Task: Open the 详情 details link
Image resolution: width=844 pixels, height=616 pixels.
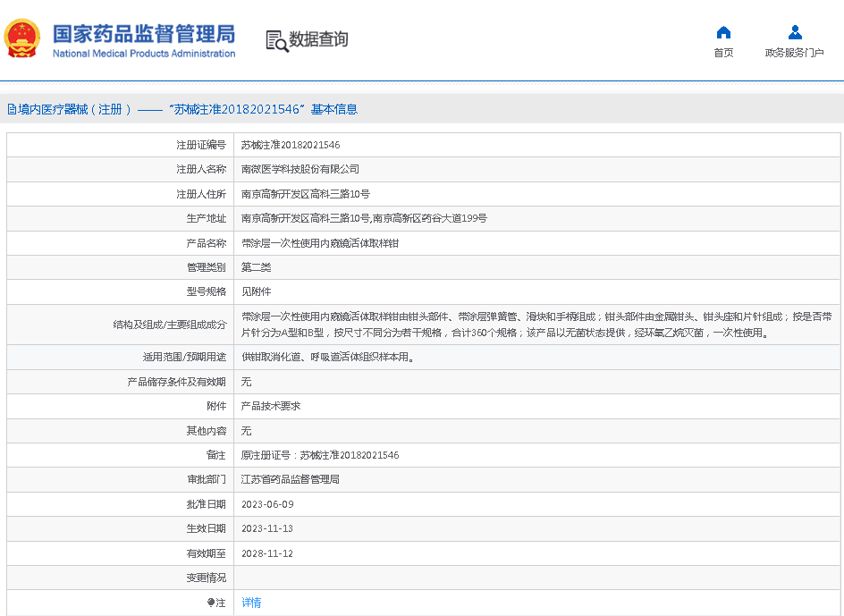Action: (251, 603)
